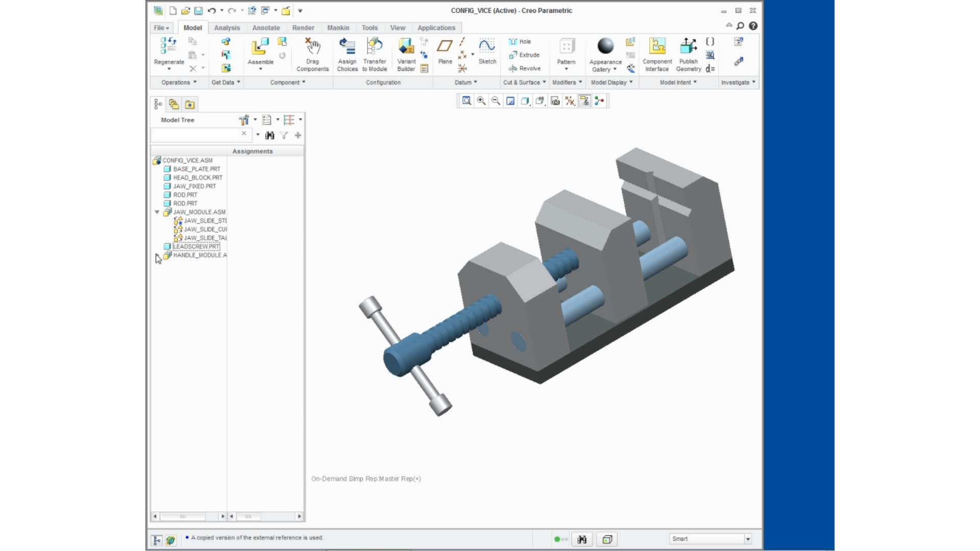The image size is (980, 551).
Task: Open the File menu
Action: coord(161,28)
